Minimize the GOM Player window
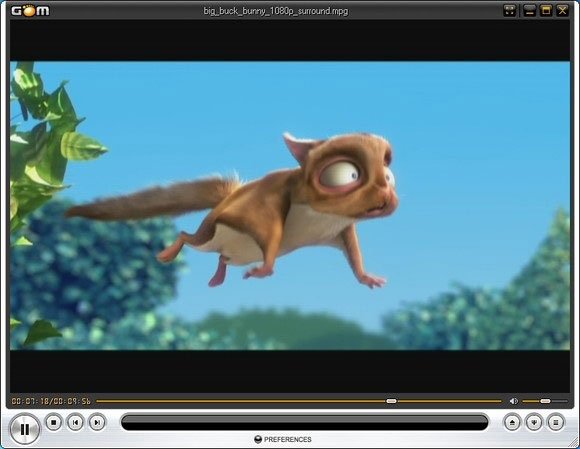The width and height of the screenshot is (580, 449). tap(530, 10)
